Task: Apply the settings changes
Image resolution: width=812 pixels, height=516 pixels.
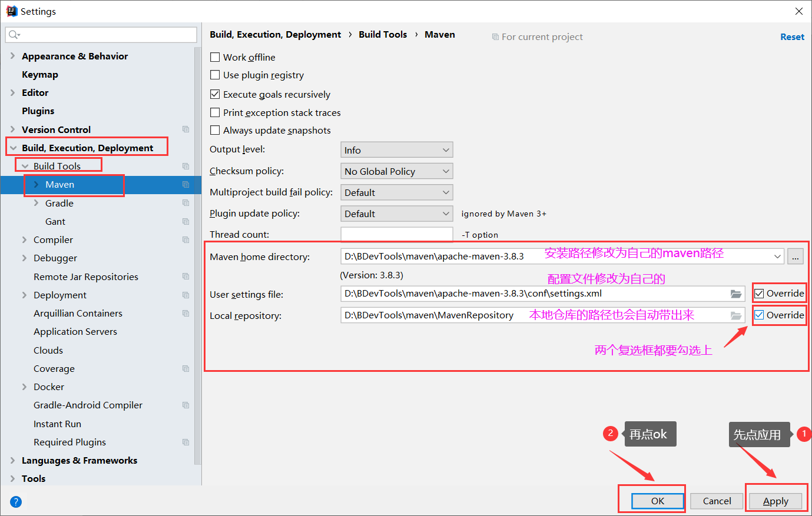Action: click(775, 501)
